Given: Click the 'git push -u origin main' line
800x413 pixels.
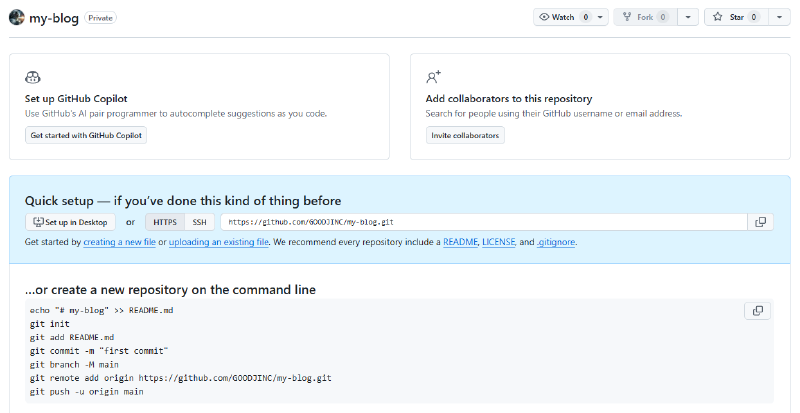Looking at the screenshot, I should [x=86, y=392].
